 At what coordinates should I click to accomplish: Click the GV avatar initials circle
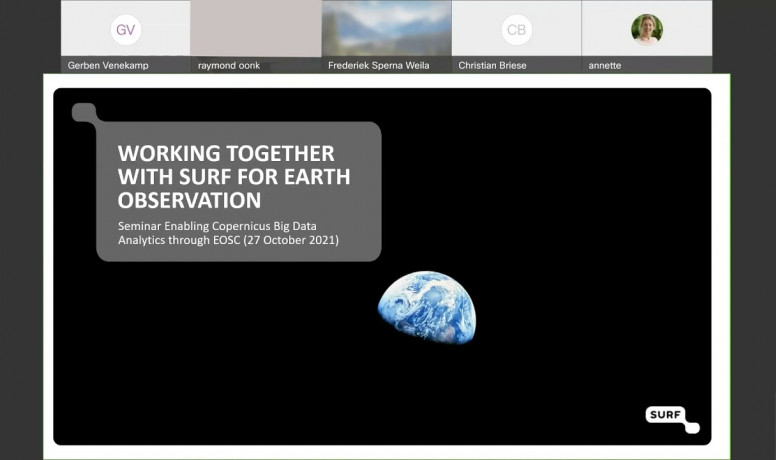click(126, 30)
